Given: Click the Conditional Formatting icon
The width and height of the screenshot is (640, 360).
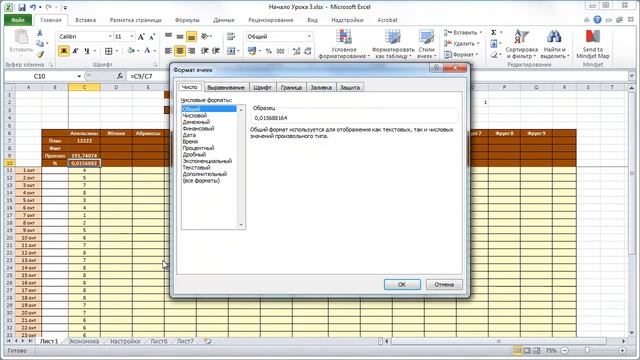Looking at the screenshot, I should (344, 38).
